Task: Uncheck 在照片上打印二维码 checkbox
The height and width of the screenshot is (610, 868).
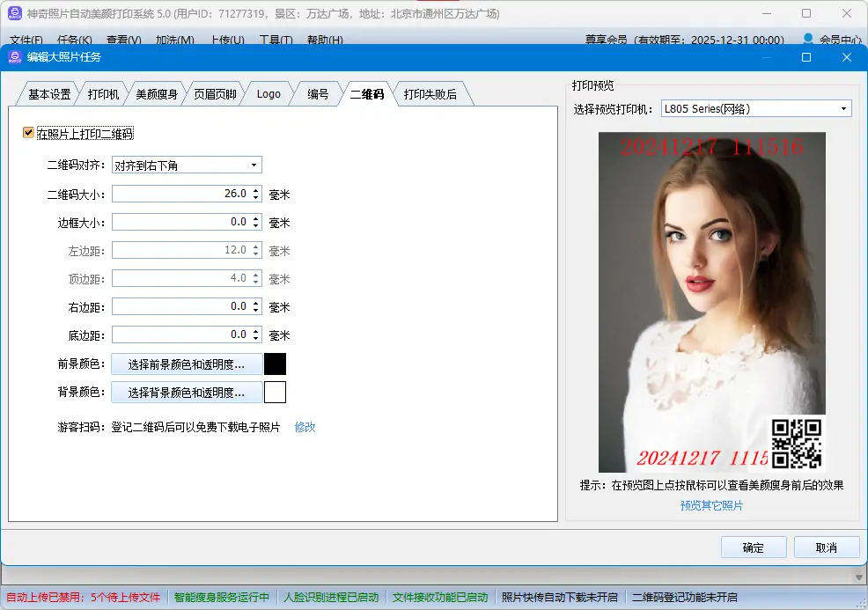Action: click(29, 134)
